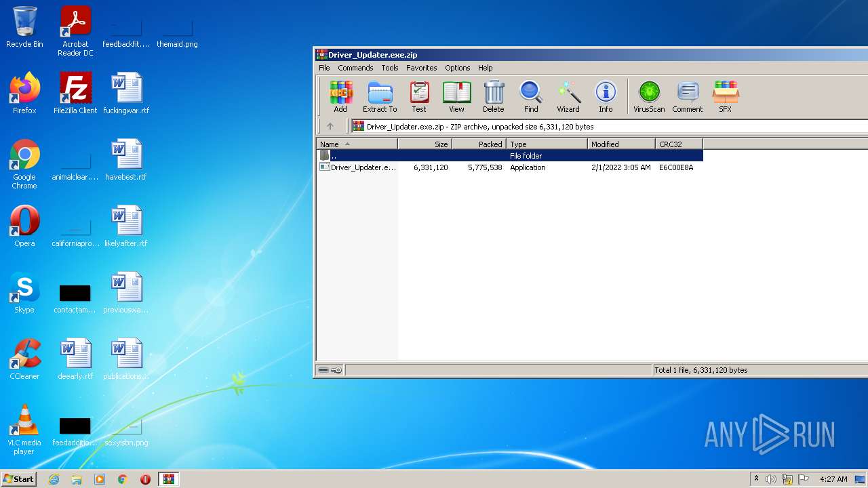Sort file list by Size column
The width and height of the screenshot is (868, 488).
coord(425,144)
